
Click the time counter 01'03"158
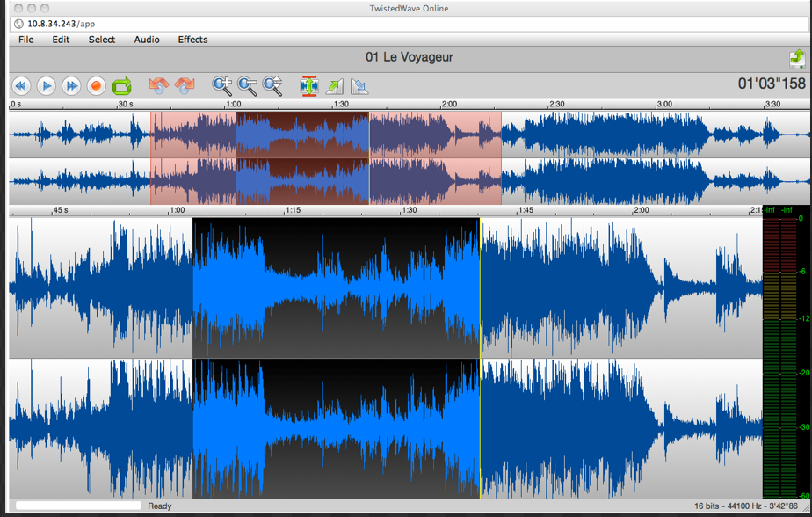pyautogui.click(x=772, y=84)
